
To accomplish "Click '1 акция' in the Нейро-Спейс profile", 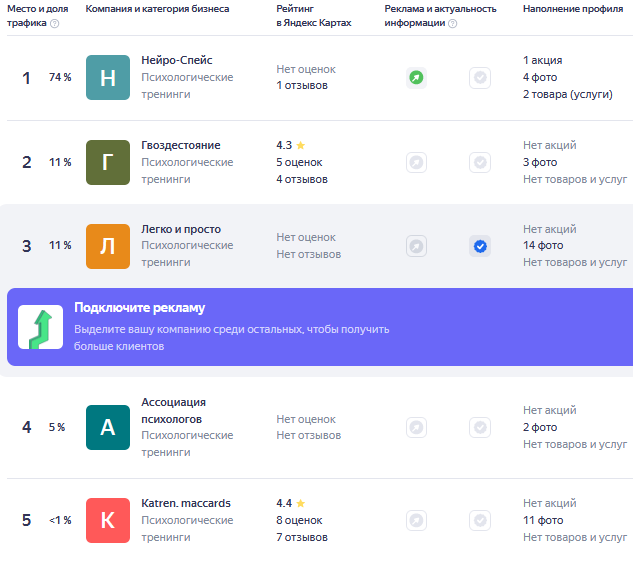I will 543,60.
